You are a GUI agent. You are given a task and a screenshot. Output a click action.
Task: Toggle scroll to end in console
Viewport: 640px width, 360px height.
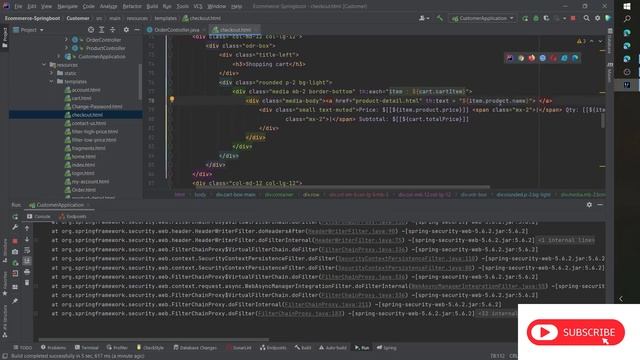click(x=27, y=260)
